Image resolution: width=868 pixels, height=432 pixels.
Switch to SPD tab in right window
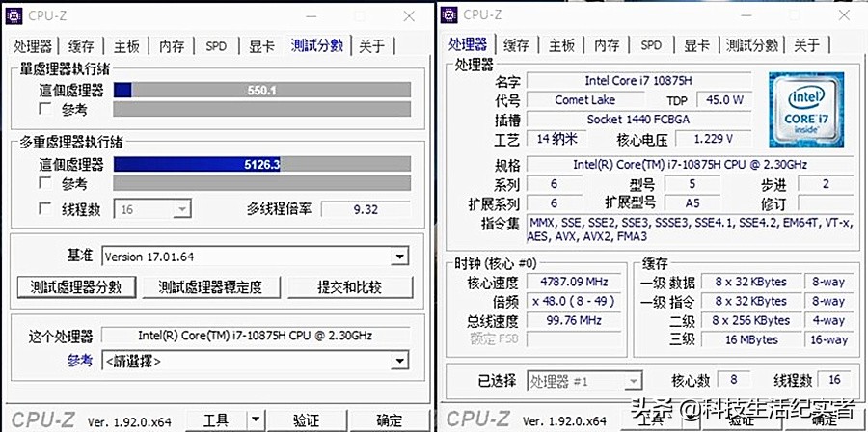(x=652, y=44)
